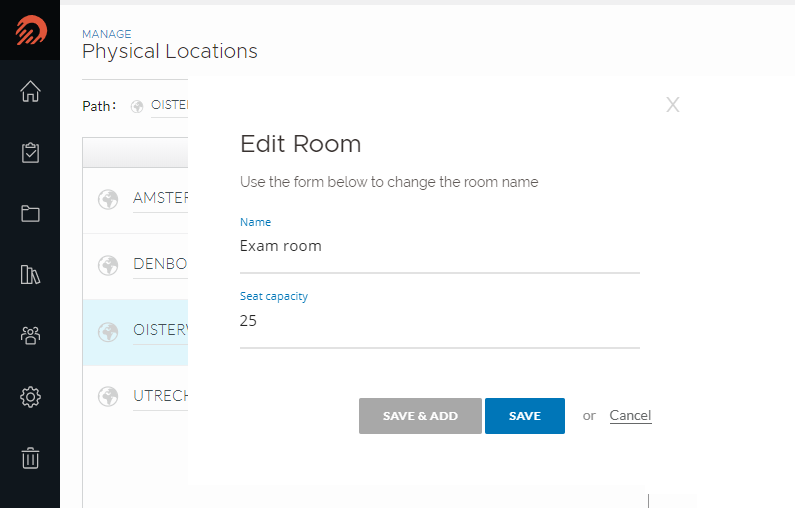Click globe icon in the Path breadcrumb
The width and height of the screenshot is (795, 508).
(x=137, y=106)
